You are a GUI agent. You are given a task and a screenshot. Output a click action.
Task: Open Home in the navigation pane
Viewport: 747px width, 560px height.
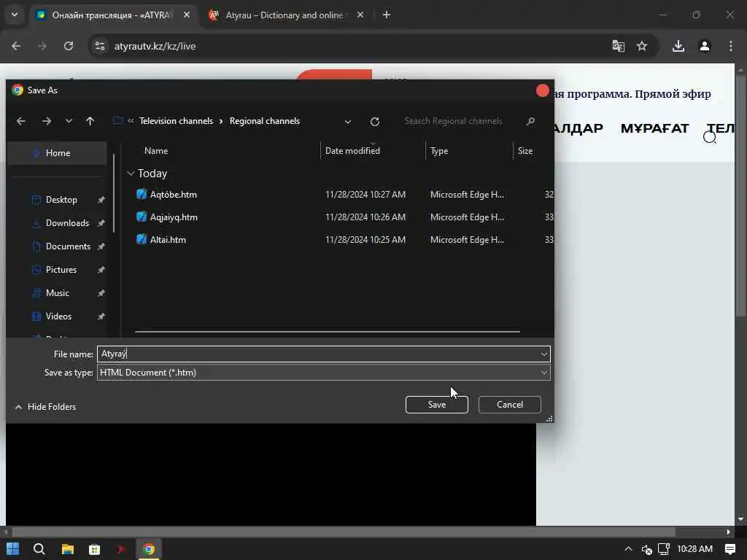57,153
